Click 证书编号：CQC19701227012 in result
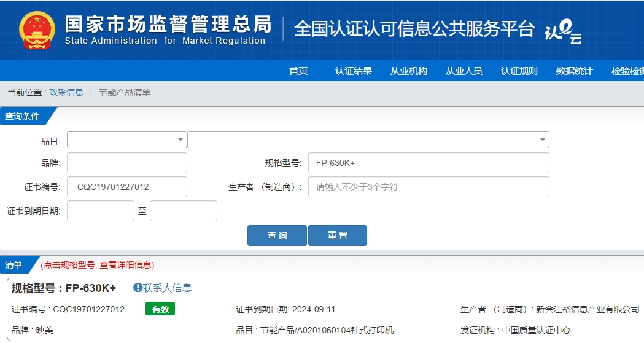Viewport: 644px width, 343px height. [x=68, y=309]
